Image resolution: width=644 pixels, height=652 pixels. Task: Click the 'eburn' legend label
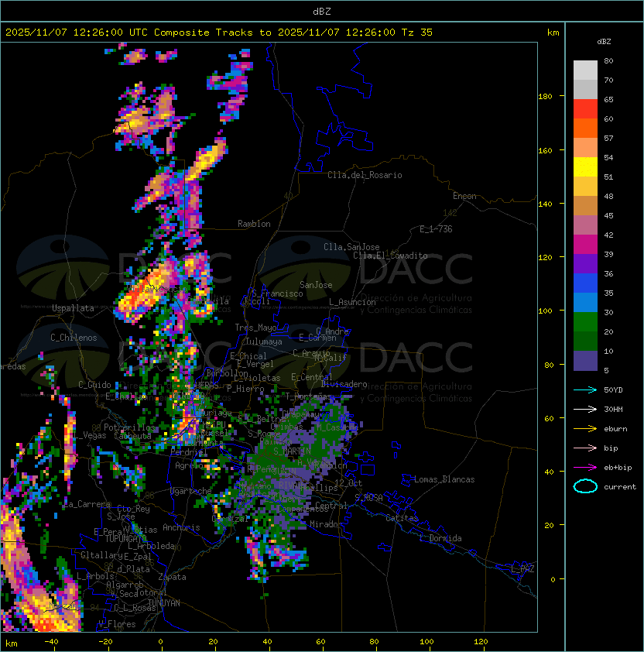[x=615, y=429]
